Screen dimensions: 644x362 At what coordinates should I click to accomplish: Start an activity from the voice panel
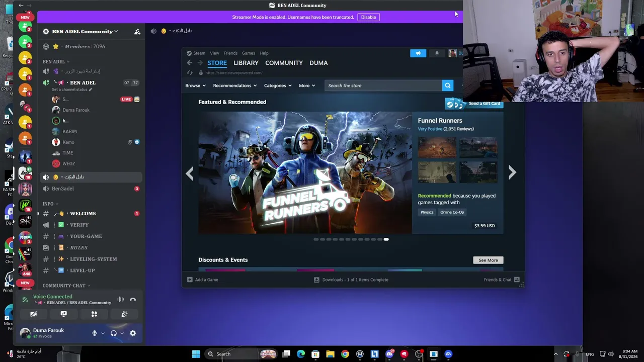(x=94, y=314)
